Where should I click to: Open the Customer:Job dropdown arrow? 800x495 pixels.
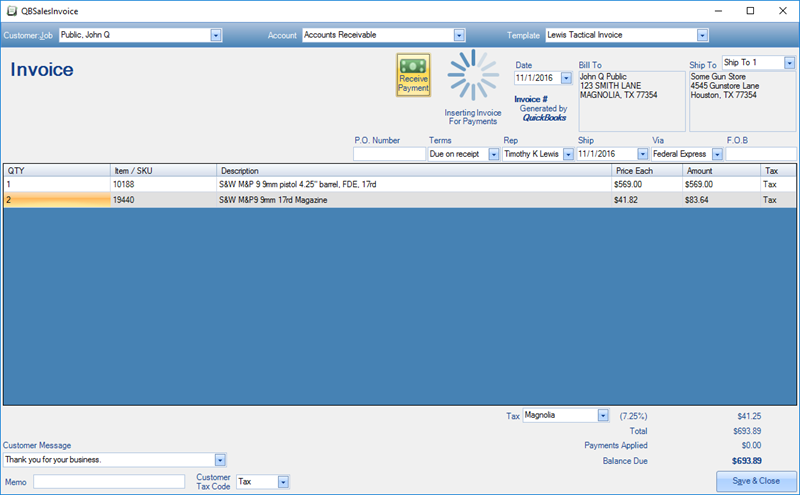pyautogui.click(x=216, y=35)
